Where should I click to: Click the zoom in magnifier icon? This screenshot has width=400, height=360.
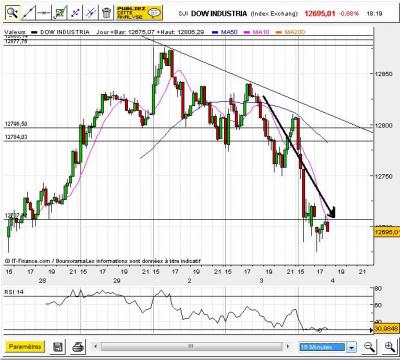(x=389, y=347)
